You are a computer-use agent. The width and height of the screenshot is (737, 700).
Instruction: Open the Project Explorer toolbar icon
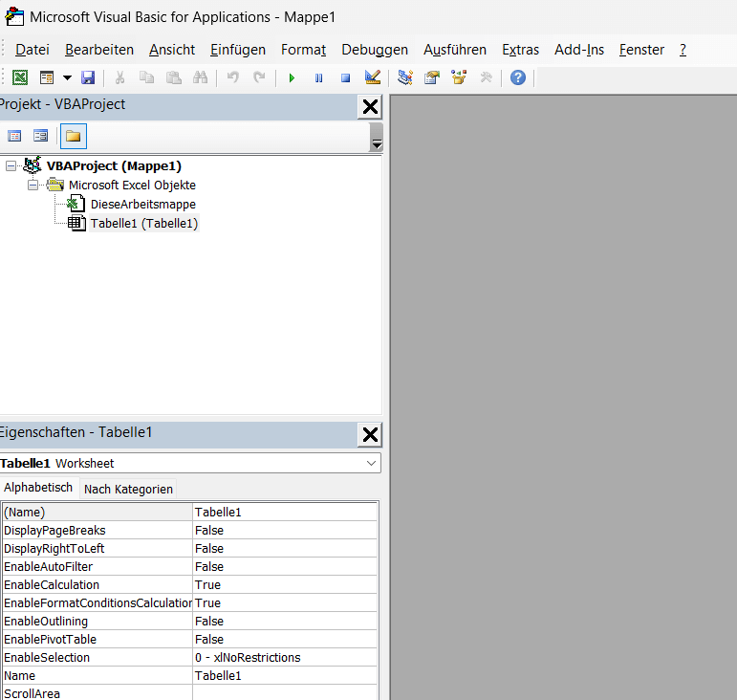404,77
